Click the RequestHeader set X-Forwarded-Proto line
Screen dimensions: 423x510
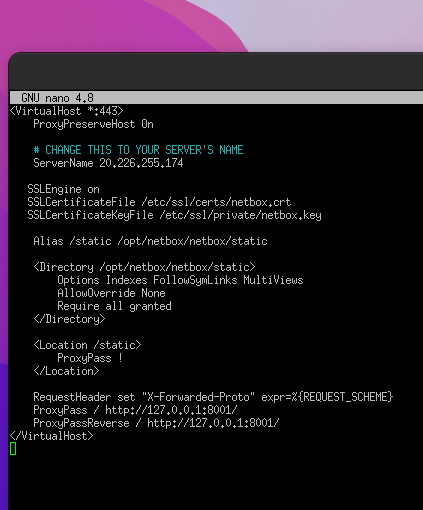pos(213,397)
